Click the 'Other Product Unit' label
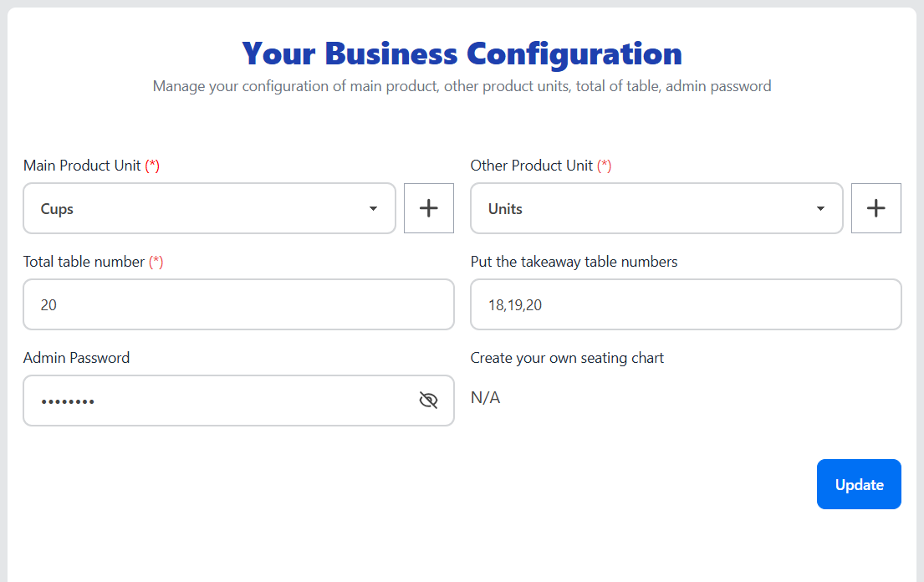The height and width of the screenshot is (582, 924). 532,166
